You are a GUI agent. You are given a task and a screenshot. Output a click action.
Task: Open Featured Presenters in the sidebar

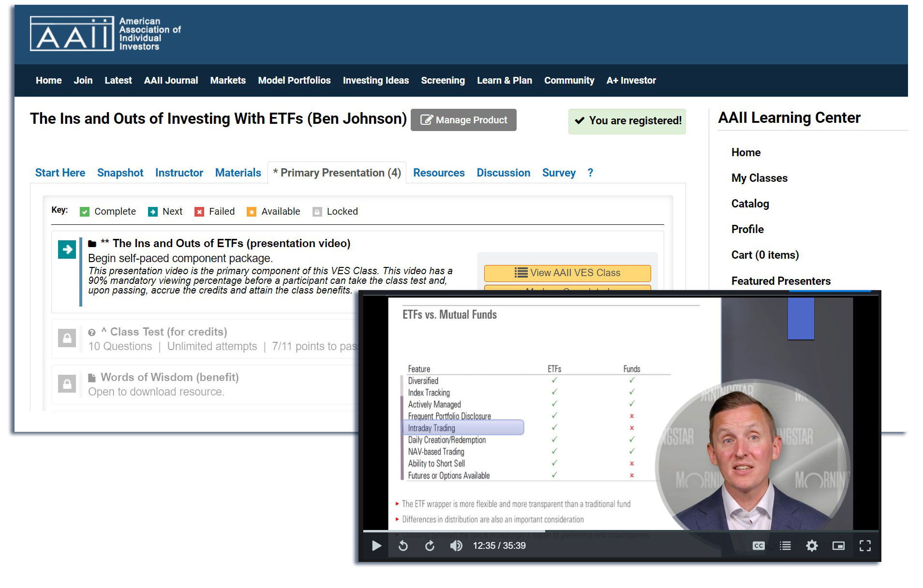(x=781, y=281)
